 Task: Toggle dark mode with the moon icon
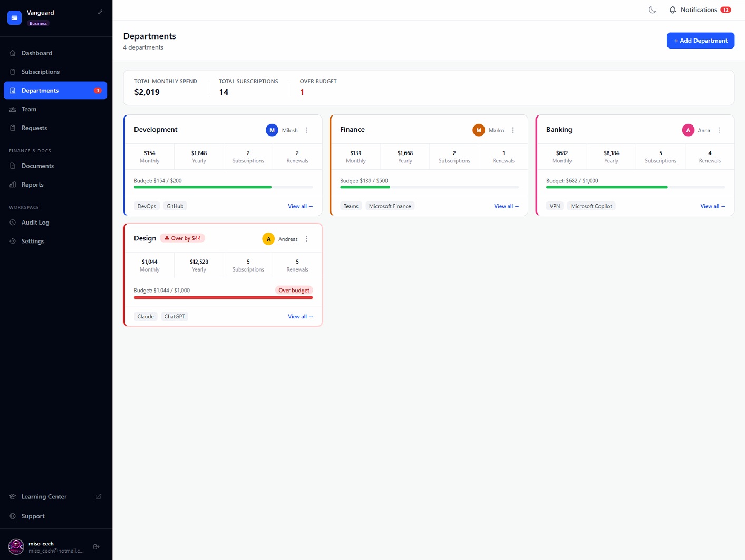pos(652,9)
